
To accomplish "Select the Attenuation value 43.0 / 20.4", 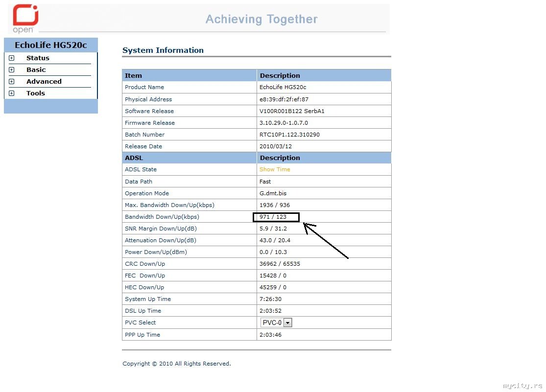I will tap(275, 241).
